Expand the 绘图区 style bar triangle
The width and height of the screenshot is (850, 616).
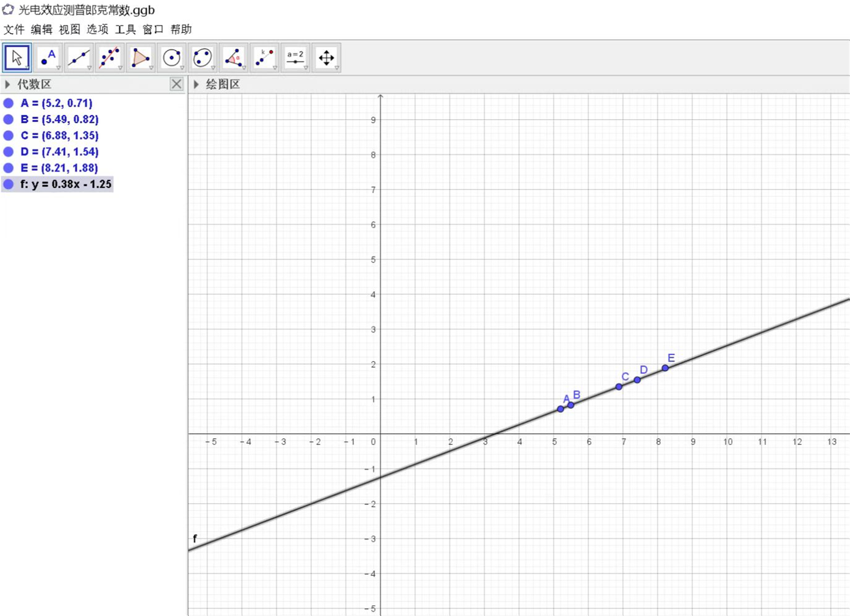click(x=196, y=84)
